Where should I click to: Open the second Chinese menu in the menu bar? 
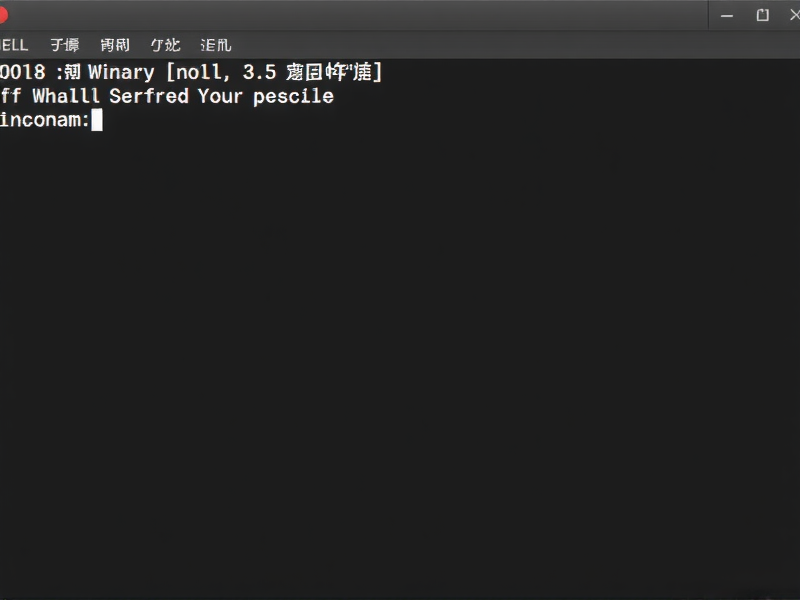[114, 44]
